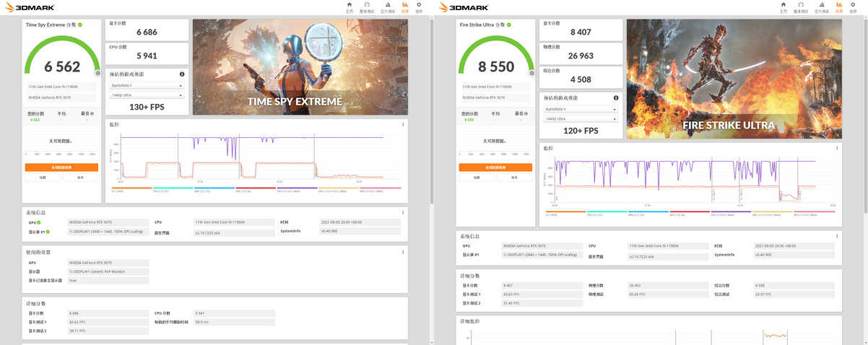Click physics score 26 963 card

tap(581, 53)
